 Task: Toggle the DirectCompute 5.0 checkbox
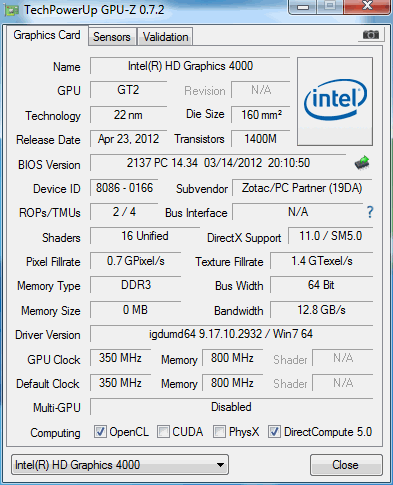(274, 432)
